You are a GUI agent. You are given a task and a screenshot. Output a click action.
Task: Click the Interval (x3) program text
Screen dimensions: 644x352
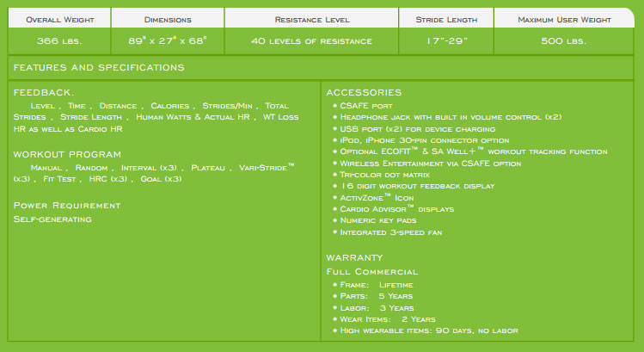(149, 168)
